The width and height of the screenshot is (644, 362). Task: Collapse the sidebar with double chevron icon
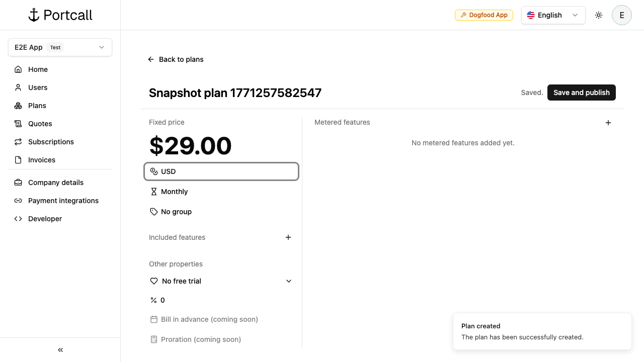pyautogui.click(x=60, y=350)
